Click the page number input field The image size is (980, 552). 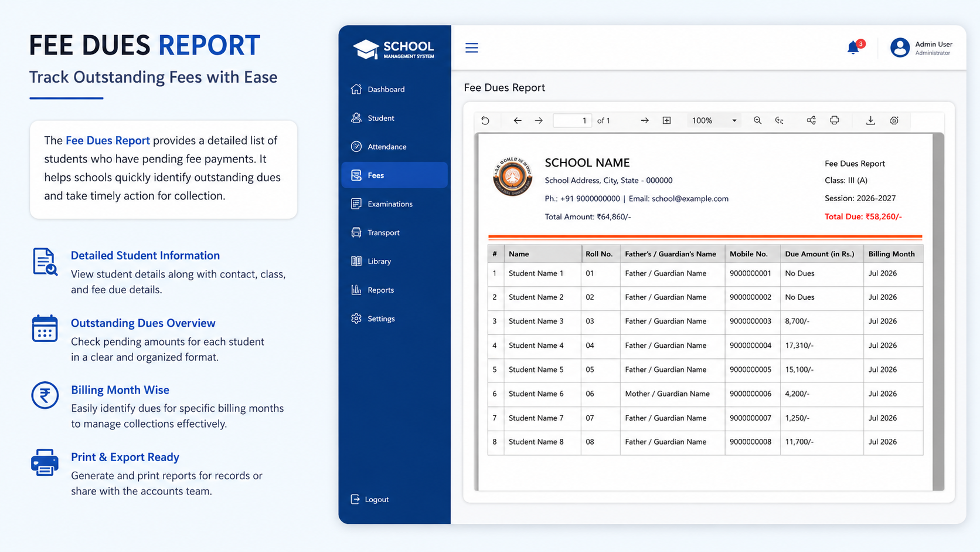pos(572,120)
